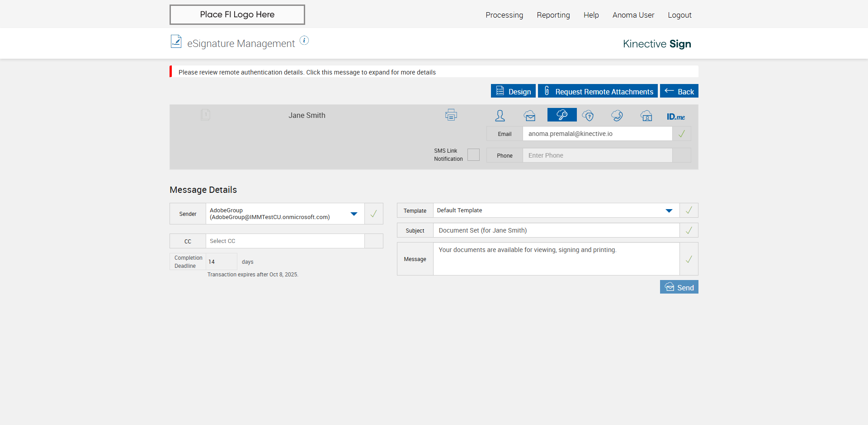Expand the Template dropdown

pos(557,210)
